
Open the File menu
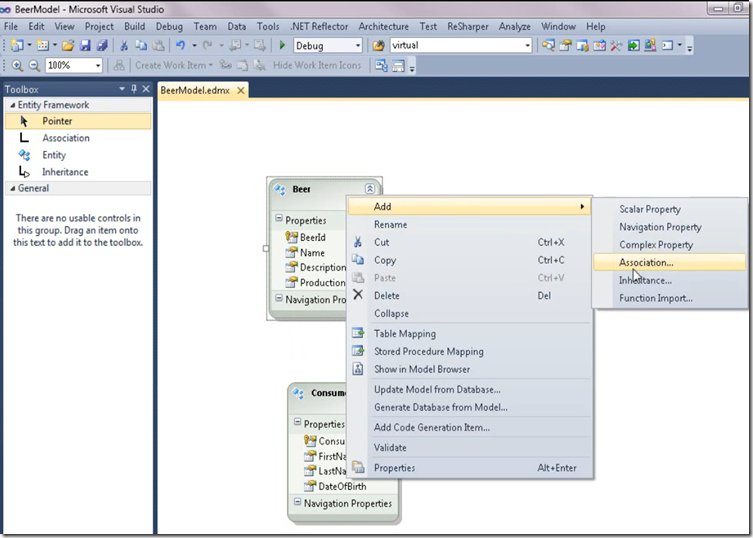(x=11, y=26)
